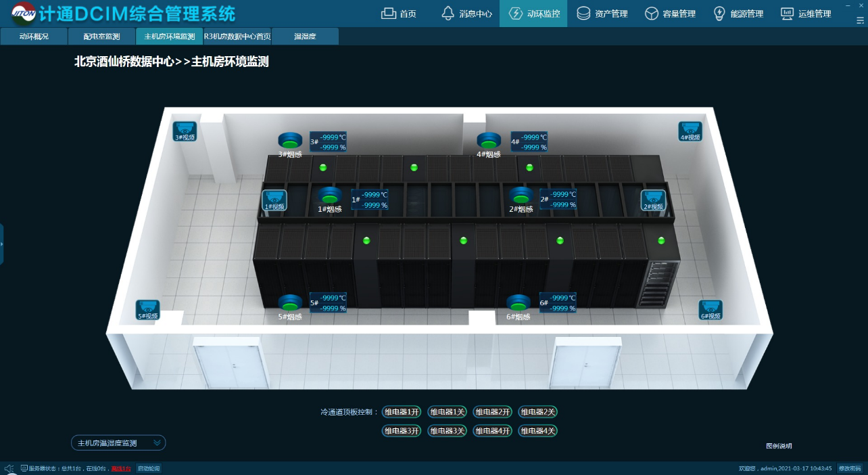
Task: Switch to the 温湿度 tab
Action: click(305, 37)
